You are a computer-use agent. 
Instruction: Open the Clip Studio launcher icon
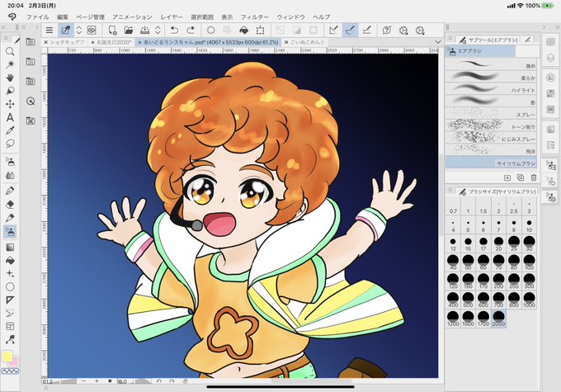(x=92, y=31)
